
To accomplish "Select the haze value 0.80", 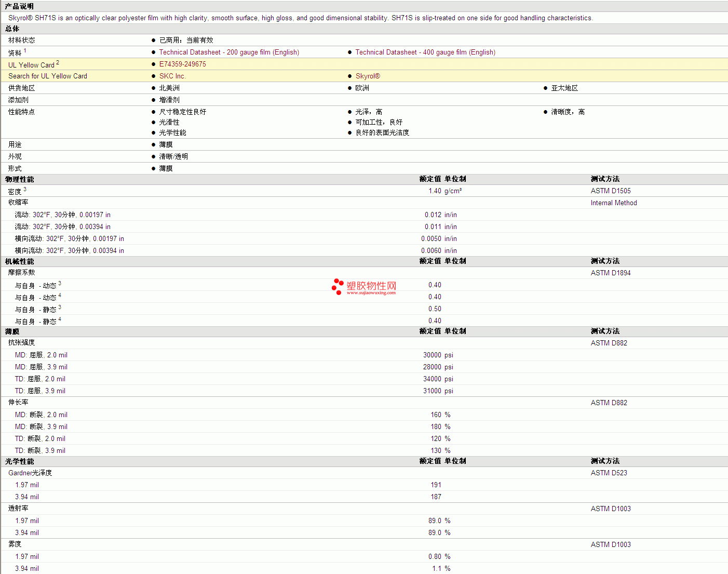I will coord(435,556).
